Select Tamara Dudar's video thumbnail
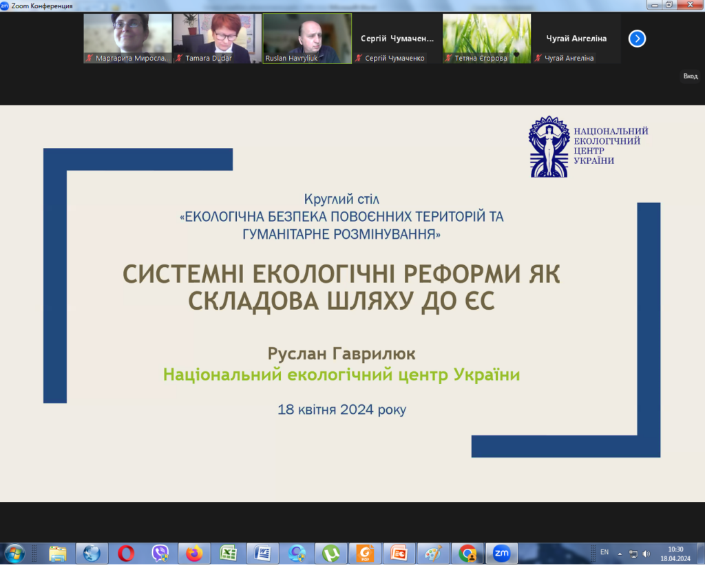Image resolution: width=705 pixels, height=588 pixels. (217, 39)
